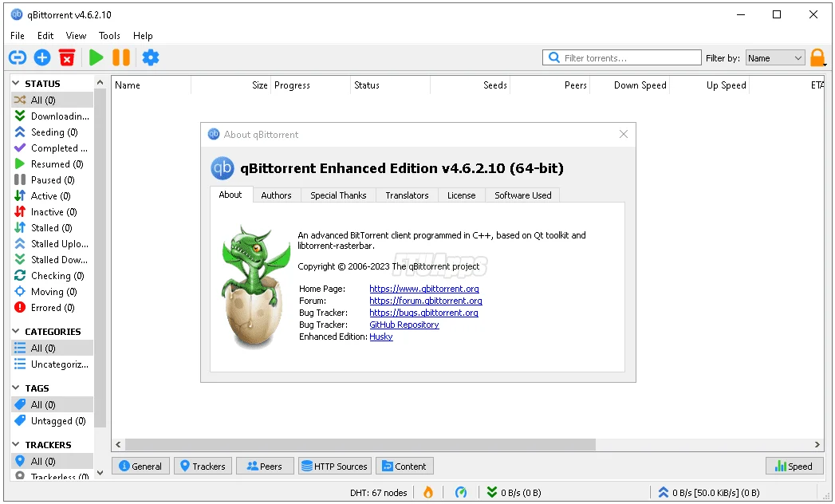Select the Moving (0) status filter
The image size is (835, 504).
pos(52,292)
